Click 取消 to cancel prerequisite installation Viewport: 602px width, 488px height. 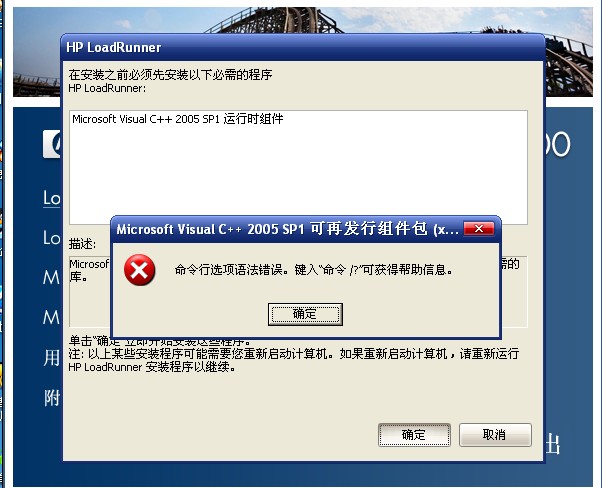[x=495, y=435]
